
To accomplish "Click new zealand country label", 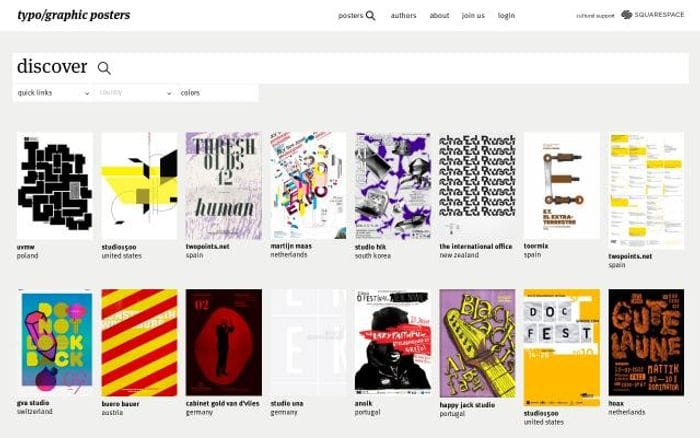I will click(459, 255).
